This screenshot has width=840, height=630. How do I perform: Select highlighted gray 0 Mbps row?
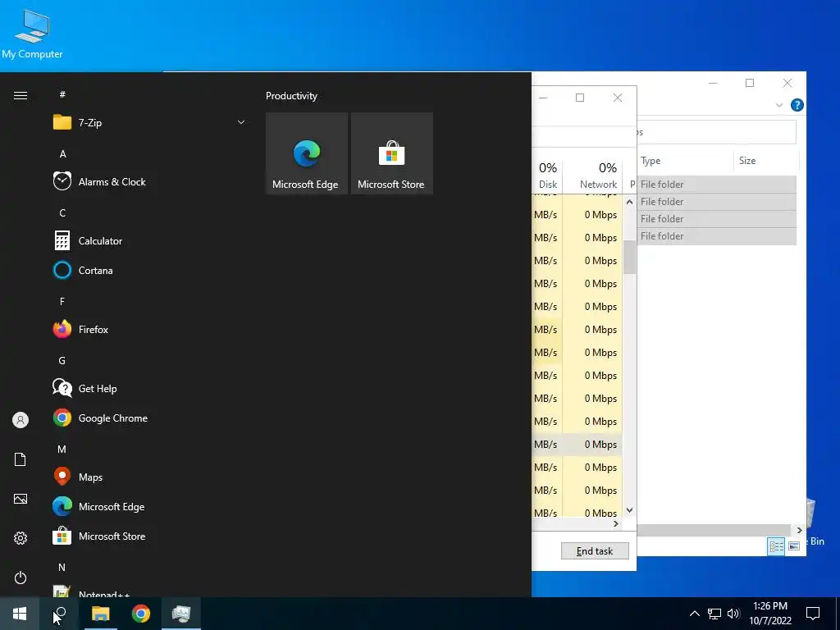pos(577,445)
